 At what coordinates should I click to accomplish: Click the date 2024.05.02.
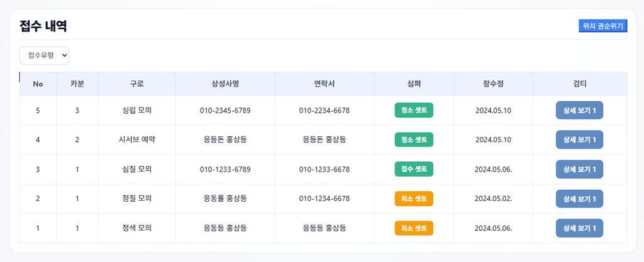pos(493,199)
